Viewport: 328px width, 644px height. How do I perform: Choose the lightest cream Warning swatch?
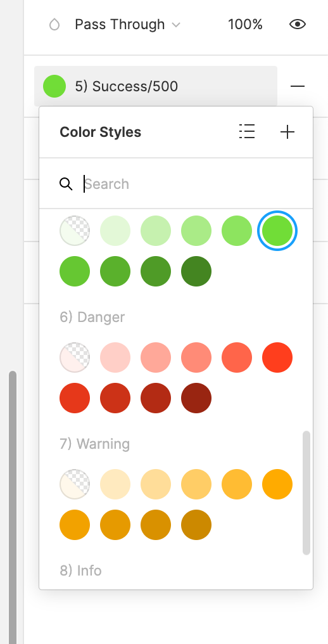click(115, 484)
